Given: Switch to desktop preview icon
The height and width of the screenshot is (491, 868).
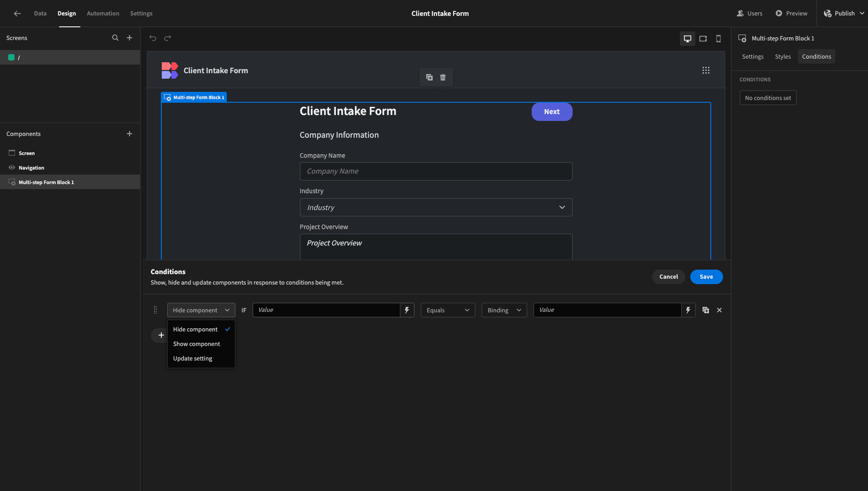Looking at the screenshot, I should click(x=688, y=39).
